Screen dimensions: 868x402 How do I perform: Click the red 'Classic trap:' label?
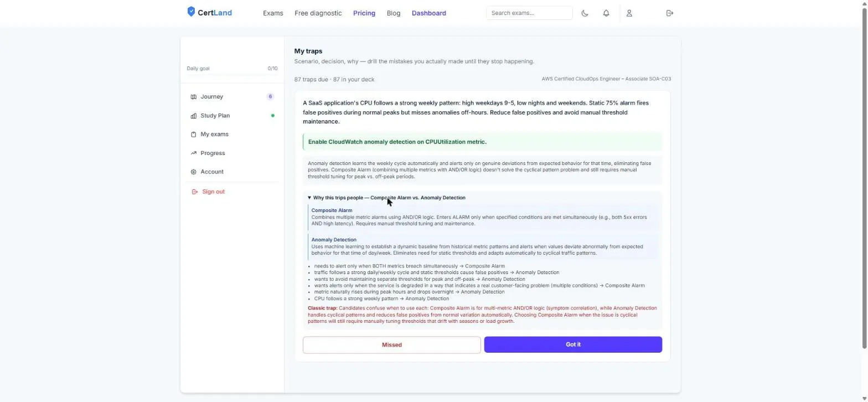323,308
